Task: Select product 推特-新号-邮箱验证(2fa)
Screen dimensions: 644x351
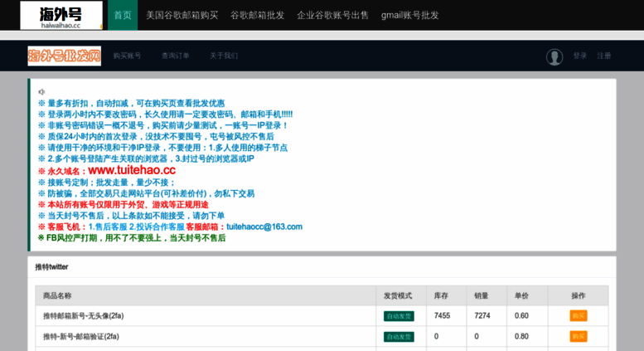Action: coord(81,337)
